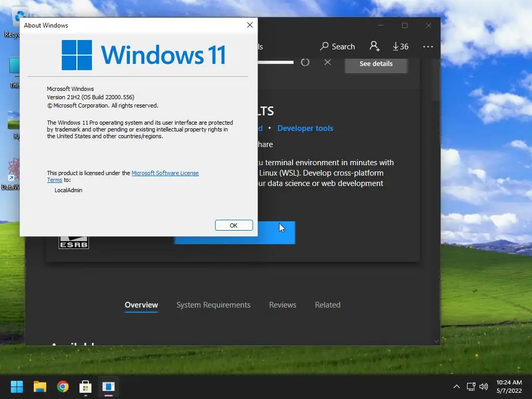Select the DataW shortcut on desktop
This screenshot has width=532, height=399.
(x=11, y=174)
